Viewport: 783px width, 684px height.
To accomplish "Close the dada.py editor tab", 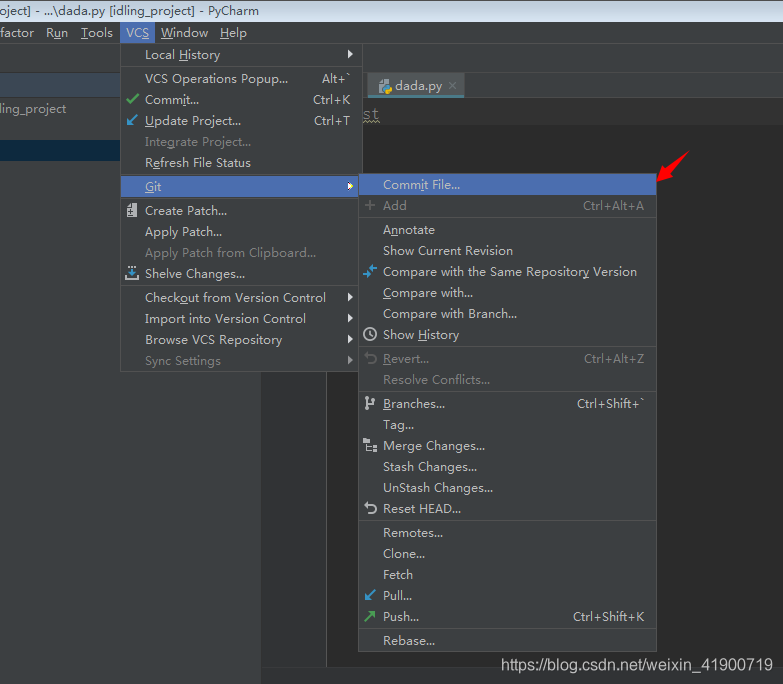I will [452, 85].
